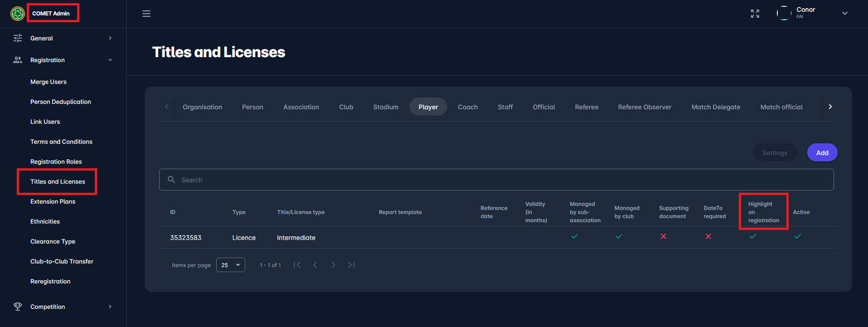Expand the General menu section
Viewport: 868px width, 327px height.
click(63, 38)
